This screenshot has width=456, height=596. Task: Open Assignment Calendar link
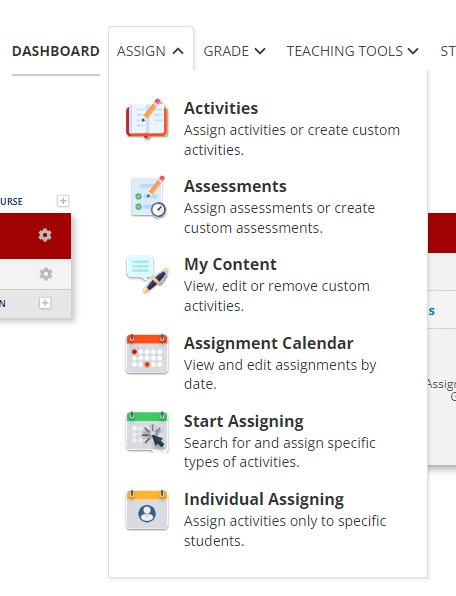269,343
